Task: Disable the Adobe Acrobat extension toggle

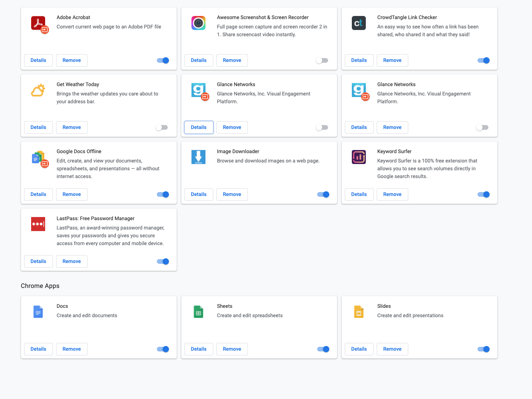Action: (x=163, y=60)
